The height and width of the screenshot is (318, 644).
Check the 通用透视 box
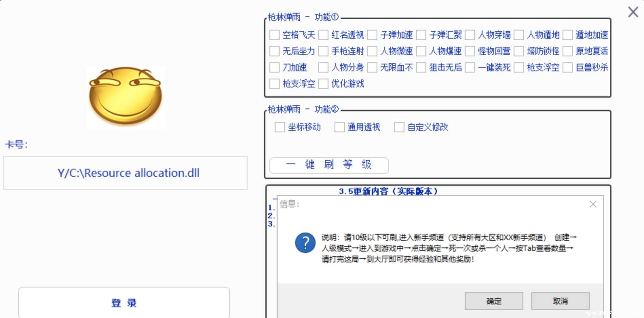[339, 127]
